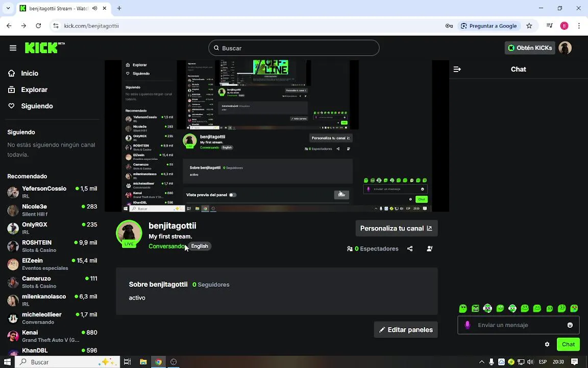
Task: Share the stream via share icon
Action: tap(410, 248)
